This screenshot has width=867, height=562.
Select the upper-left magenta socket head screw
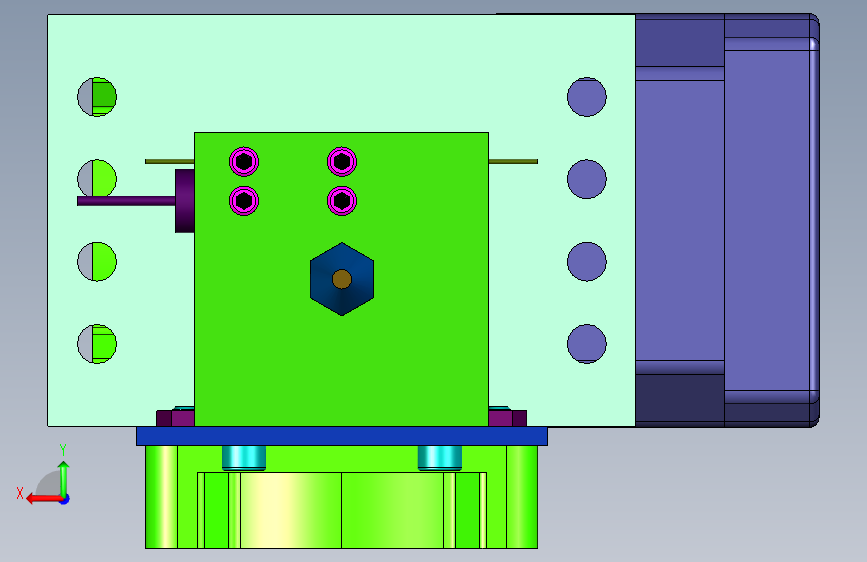(x=244, y=162)
